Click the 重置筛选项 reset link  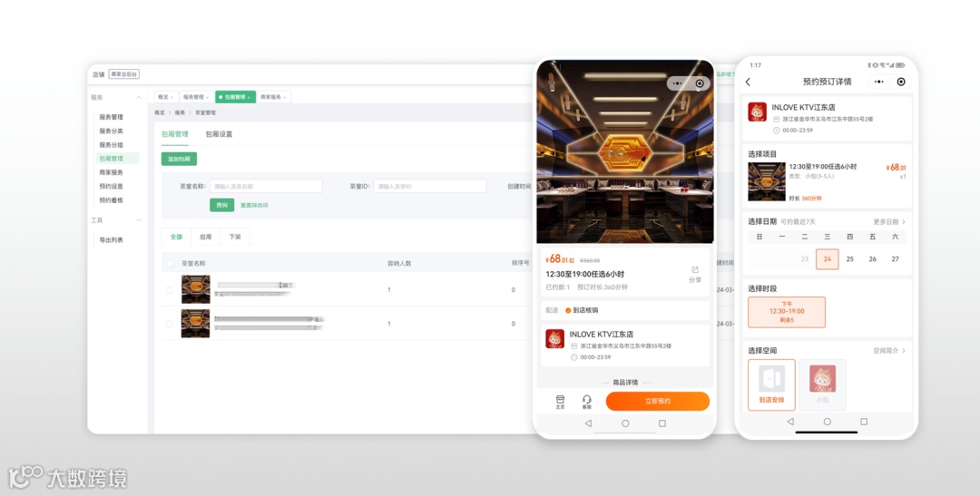click(x=254, y=206)
